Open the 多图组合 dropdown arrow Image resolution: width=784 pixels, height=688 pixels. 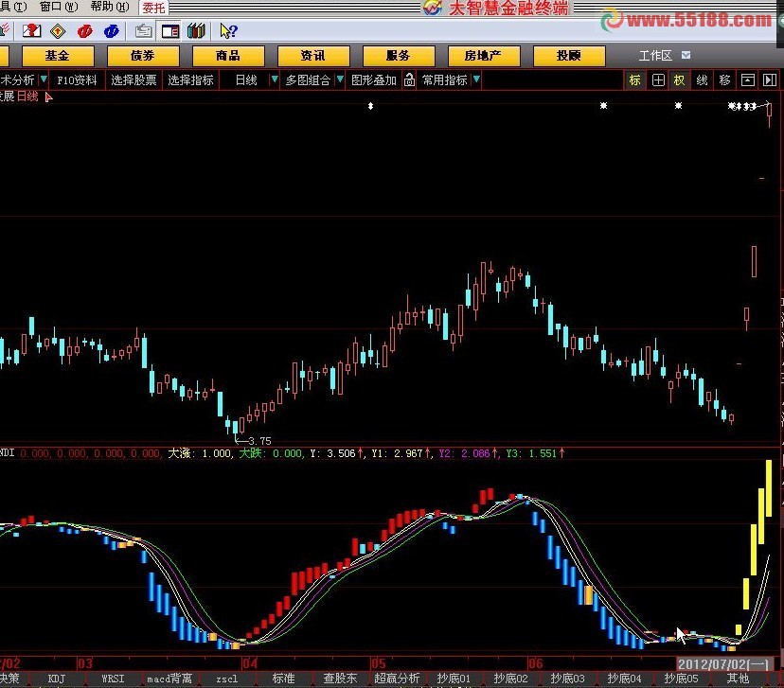(338, 80)
